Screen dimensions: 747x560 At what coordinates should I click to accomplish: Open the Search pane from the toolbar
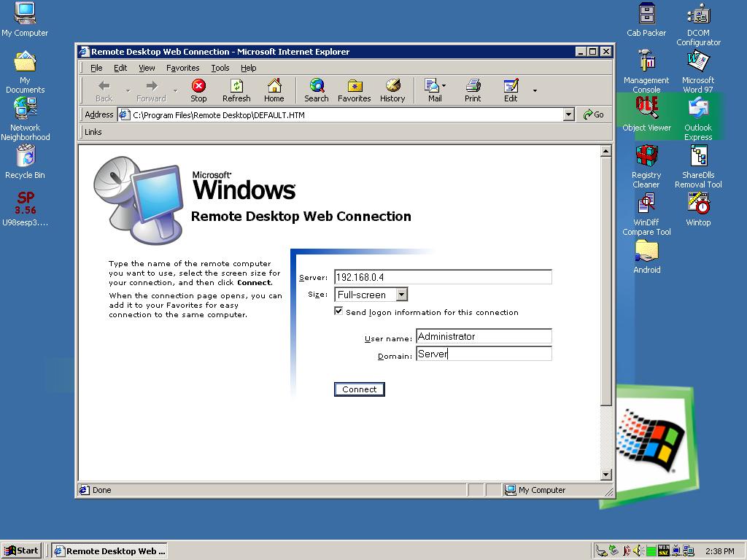click(317, 90)
